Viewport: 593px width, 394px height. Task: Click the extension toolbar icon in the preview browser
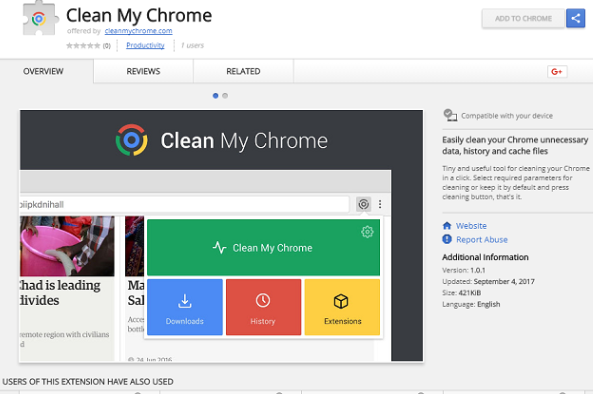[363, 204]
